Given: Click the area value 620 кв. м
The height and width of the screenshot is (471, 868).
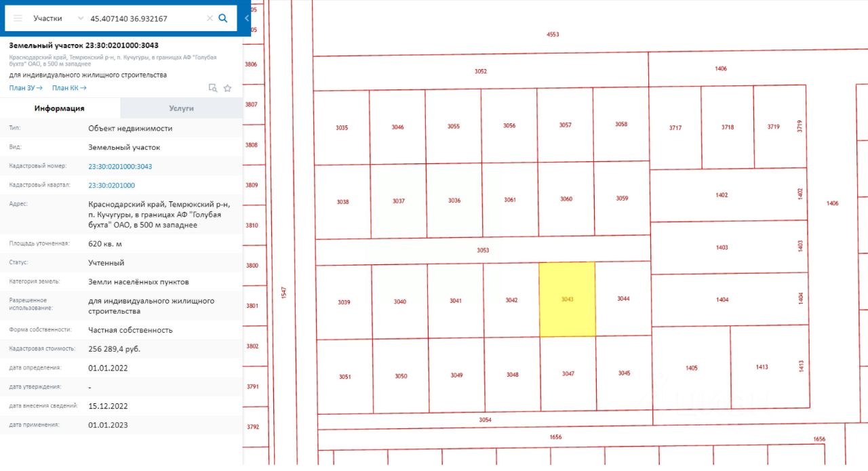Looking at the screenshot, I should click(105, 244).
